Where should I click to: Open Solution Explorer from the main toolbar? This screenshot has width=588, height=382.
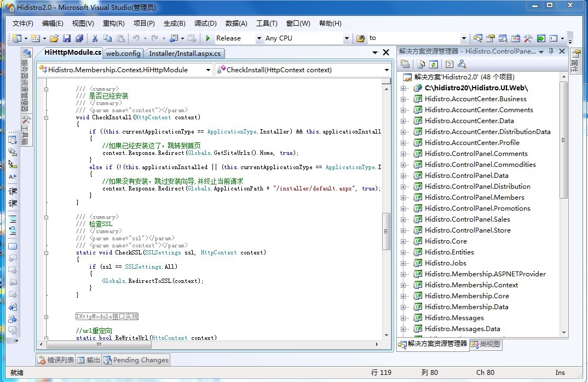pos(478,38)
